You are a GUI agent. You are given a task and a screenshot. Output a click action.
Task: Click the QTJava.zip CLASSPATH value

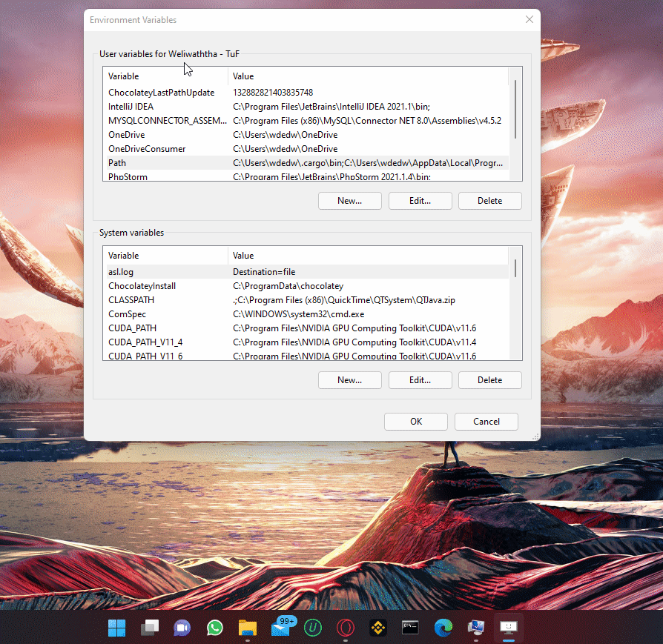(x=344, y=300)
